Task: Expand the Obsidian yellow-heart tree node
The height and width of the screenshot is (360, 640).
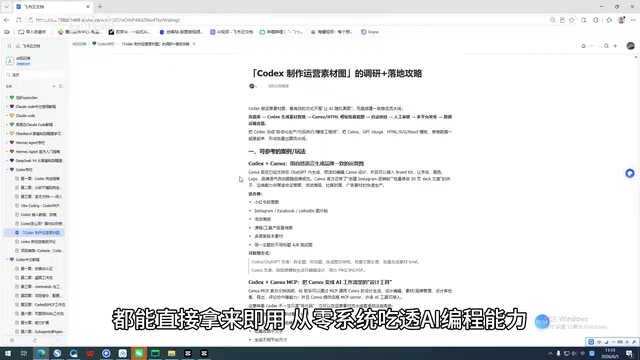Action: coord(7,134)
